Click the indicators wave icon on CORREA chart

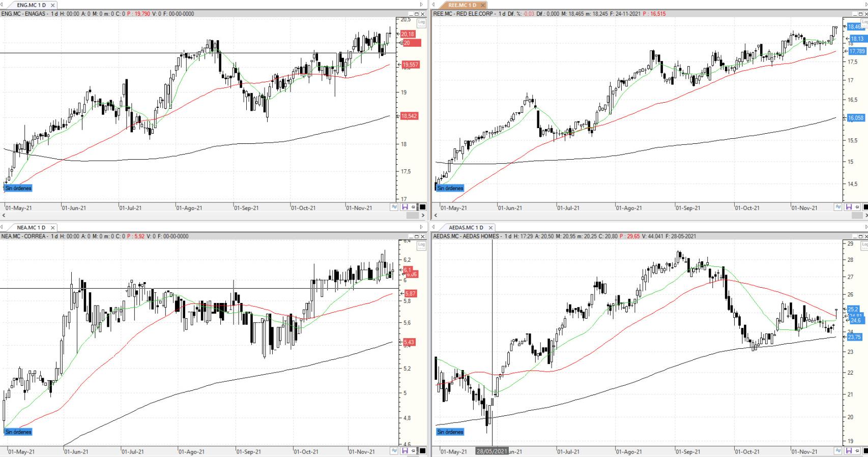(394, 450)
